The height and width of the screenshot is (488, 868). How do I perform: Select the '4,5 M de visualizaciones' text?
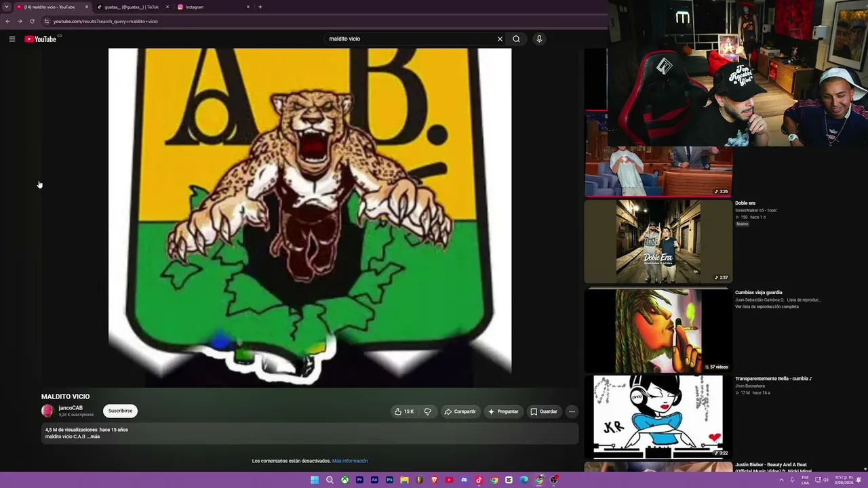point(71,430)
